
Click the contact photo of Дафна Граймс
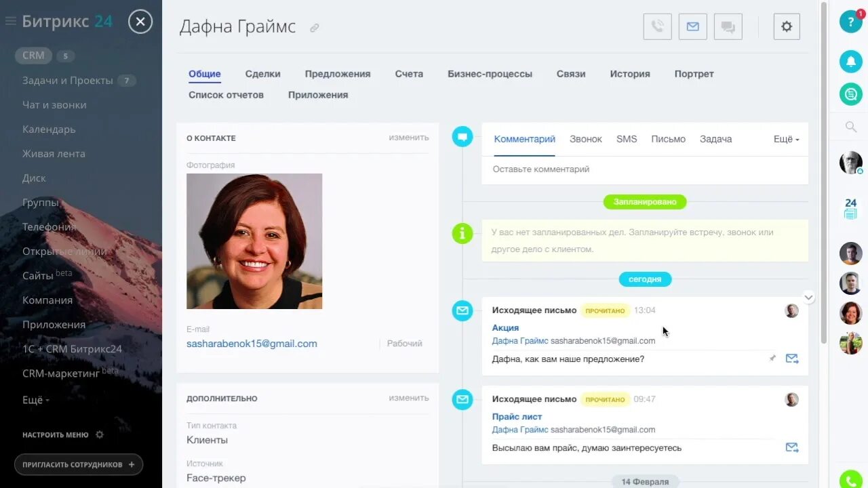[254, 241]
